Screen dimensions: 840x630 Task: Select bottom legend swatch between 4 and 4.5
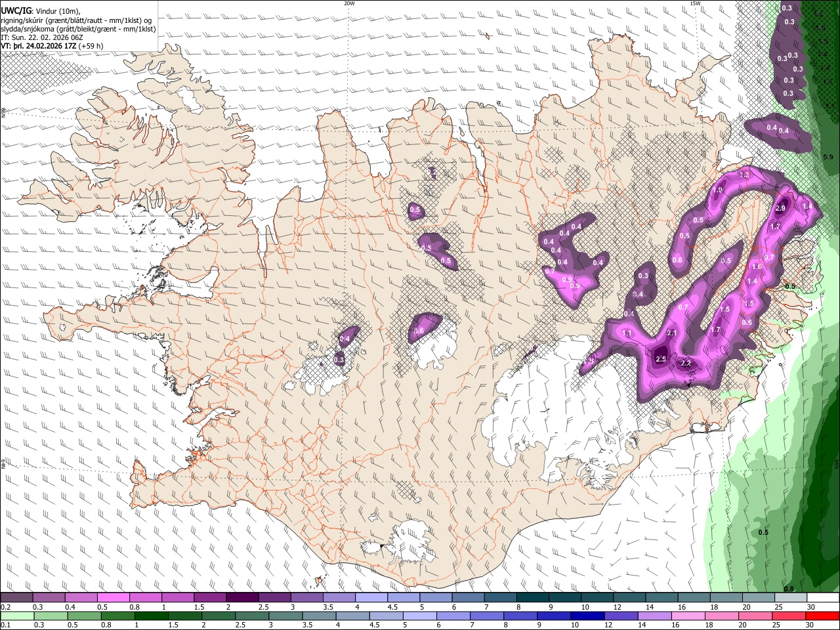click(353, 616)
